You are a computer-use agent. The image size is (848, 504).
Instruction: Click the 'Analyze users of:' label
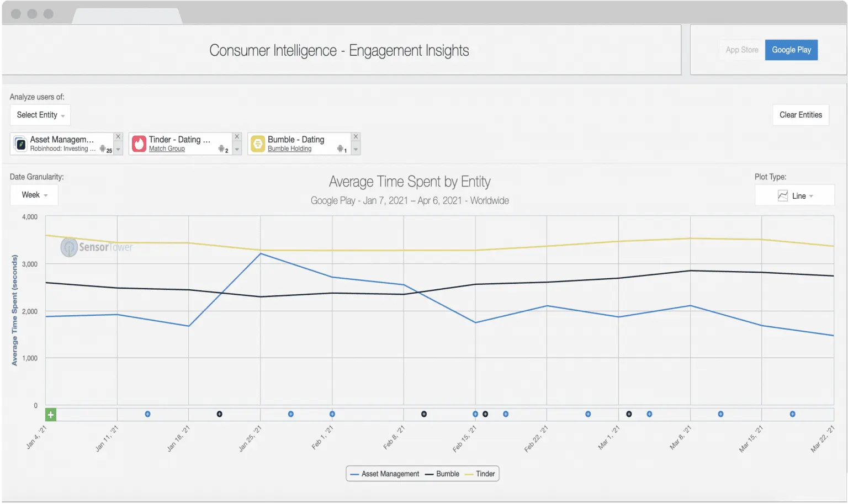tap(37, 97)
